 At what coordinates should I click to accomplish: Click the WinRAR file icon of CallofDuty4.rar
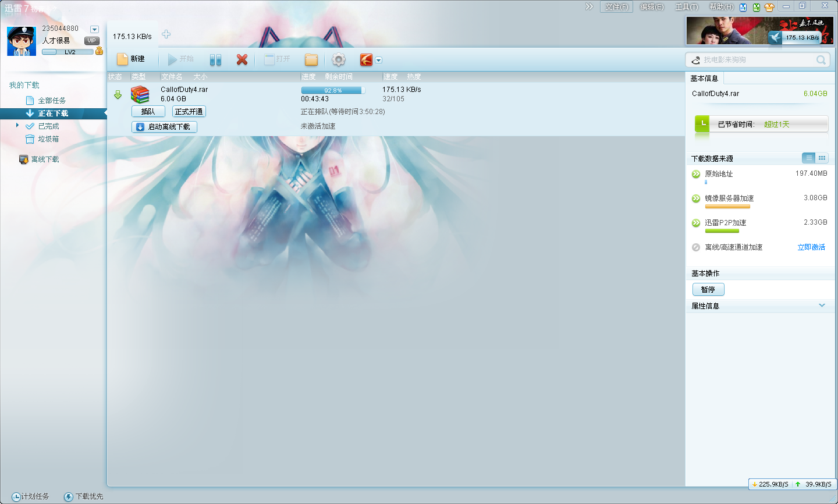pyautogui.click(x=140, y=94)
